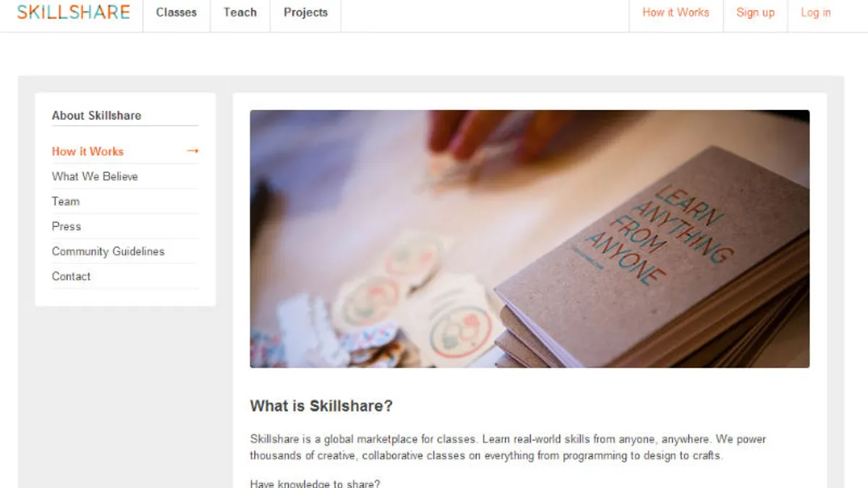Click the notebook in the banner photo
The height and width of the screenshot is (488, 868).
click(x=651, y=260)
